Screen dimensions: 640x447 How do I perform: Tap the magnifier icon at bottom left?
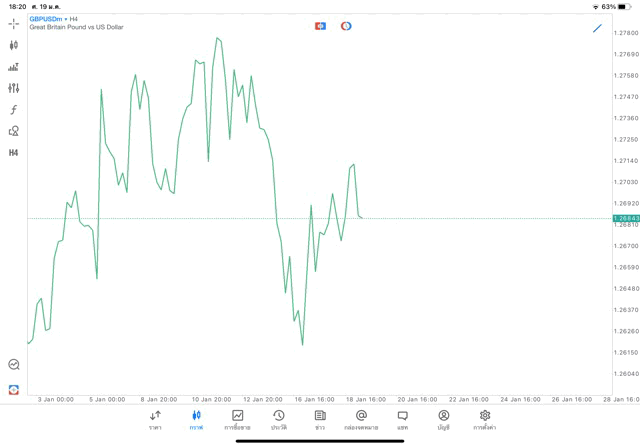pos(14,365)
